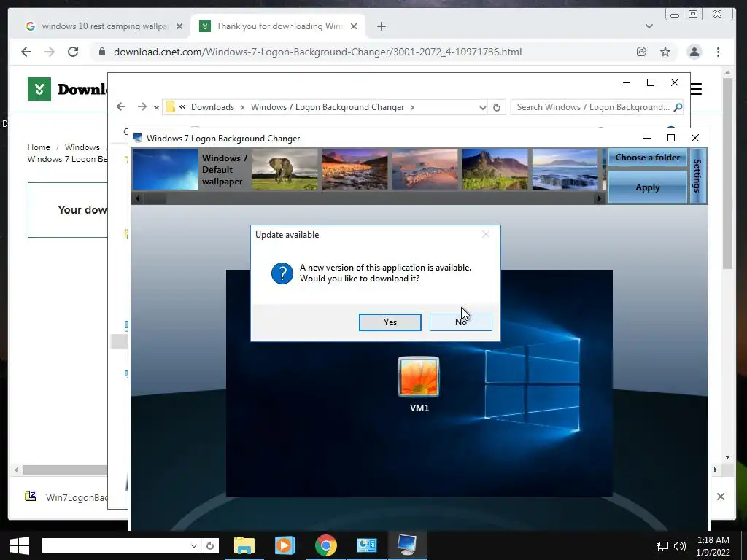Open Chrome profile avatar menu
Image resolution: width=747 pixels, height=560 pixels.
tap(694, 52)
